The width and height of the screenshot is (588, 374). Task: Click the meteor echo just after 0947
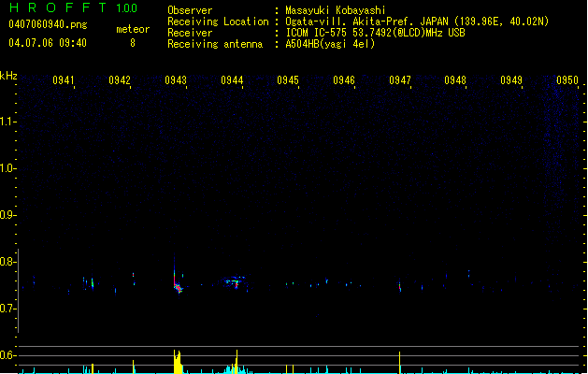click(400, 286)
